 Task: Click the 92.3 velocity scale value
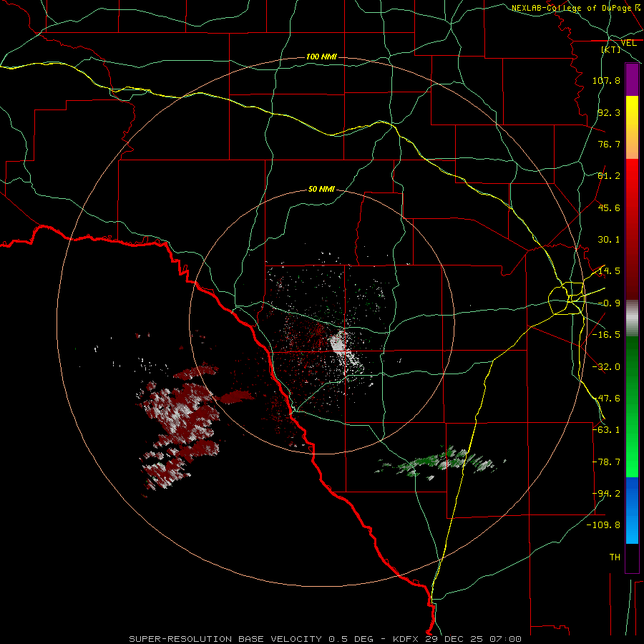[x=609, y=112]
